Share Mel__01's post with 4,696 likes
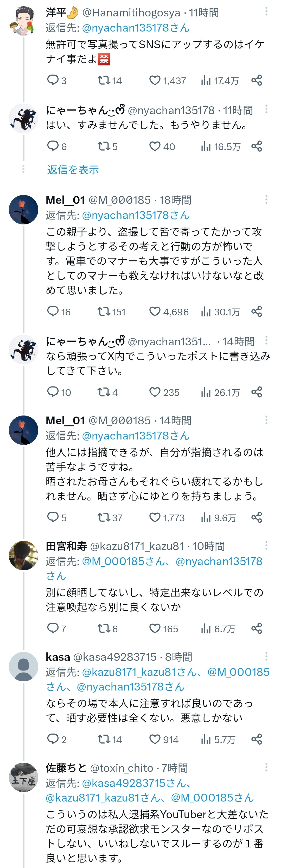This screenshot has height=868, width=281. (257, 311)
